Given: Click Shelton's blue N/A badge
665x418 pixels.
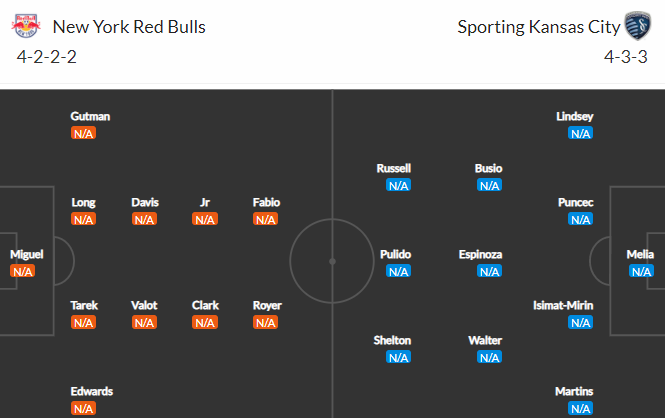Looking at the screenshot, I should coord(398,357).
